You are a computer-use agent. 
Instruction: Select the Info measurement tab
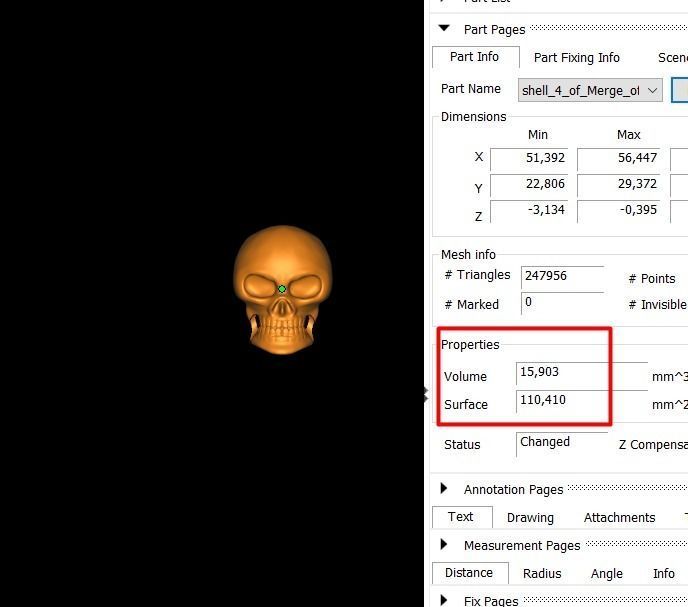point(663,574)
